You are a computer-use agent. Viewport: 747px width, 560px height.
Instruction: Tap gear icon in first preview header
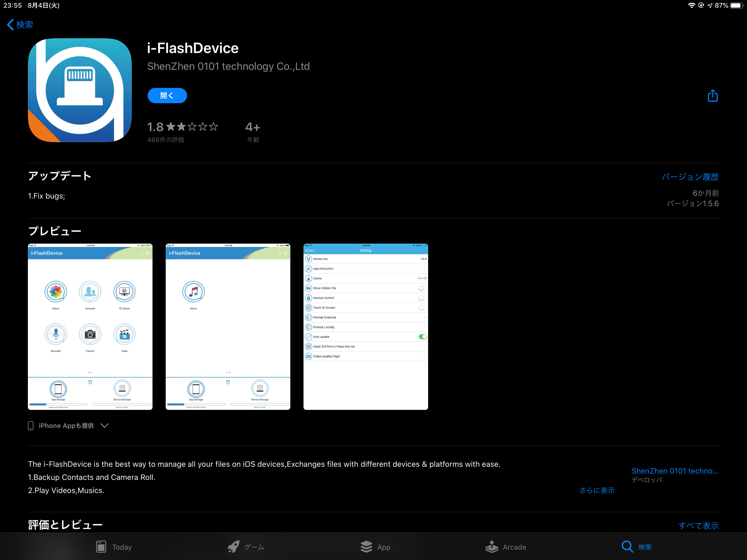point(148,253)
